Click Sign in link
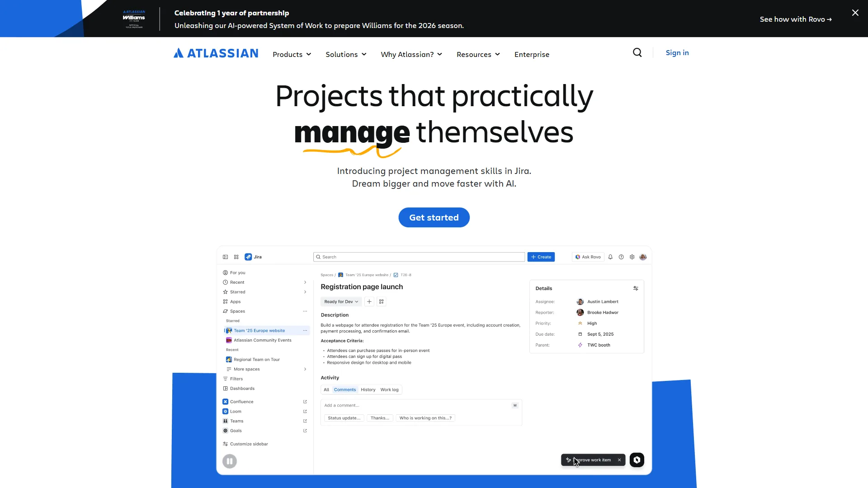This screenshot has width=868, height=488. coord(677,53)
